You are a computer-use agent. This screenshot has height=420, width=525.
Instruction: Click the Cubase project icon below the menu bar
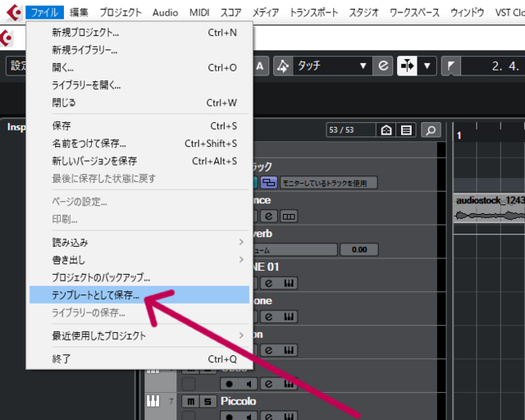click(7, 38)
